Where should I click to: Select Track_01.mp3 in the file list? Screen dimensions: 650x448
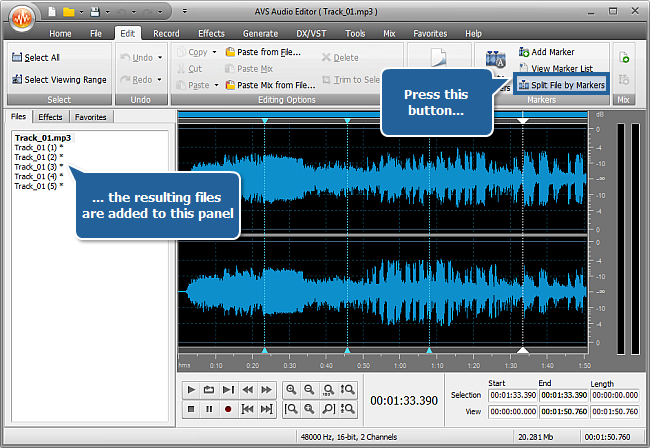(43, 138)
